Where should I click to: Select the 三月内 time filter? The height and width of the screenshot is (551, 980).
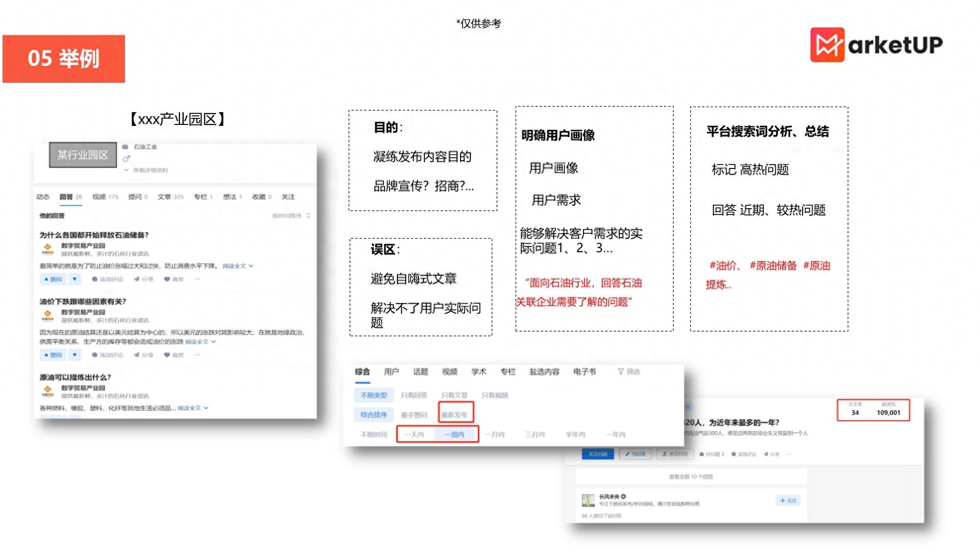(x=535, y=434)
